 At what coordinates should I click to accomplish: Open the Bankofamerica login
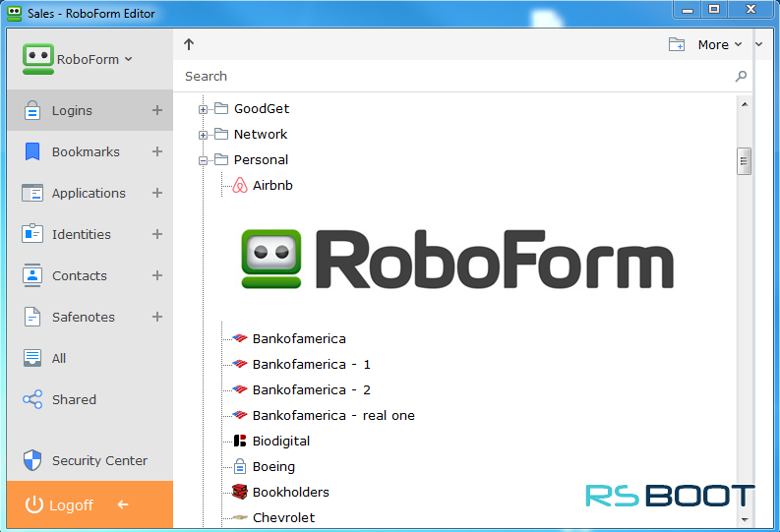pyautogui.click(x=299, y=338)
